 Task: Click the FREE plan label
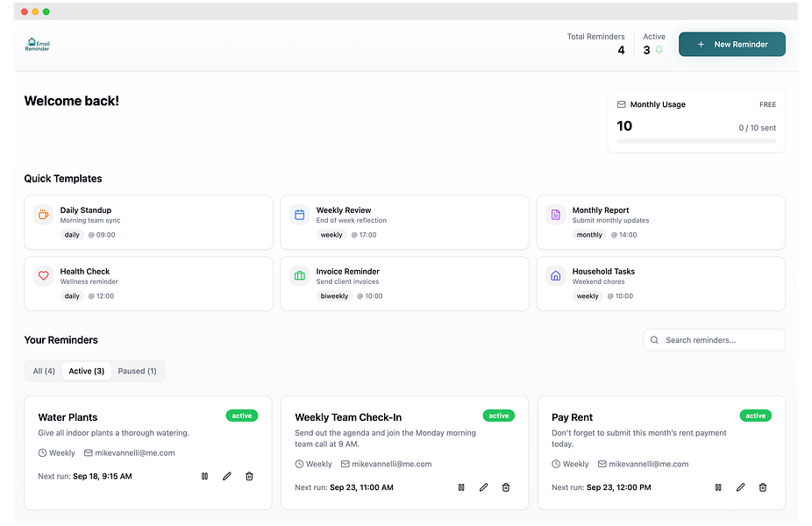click(x=767, y=104)
